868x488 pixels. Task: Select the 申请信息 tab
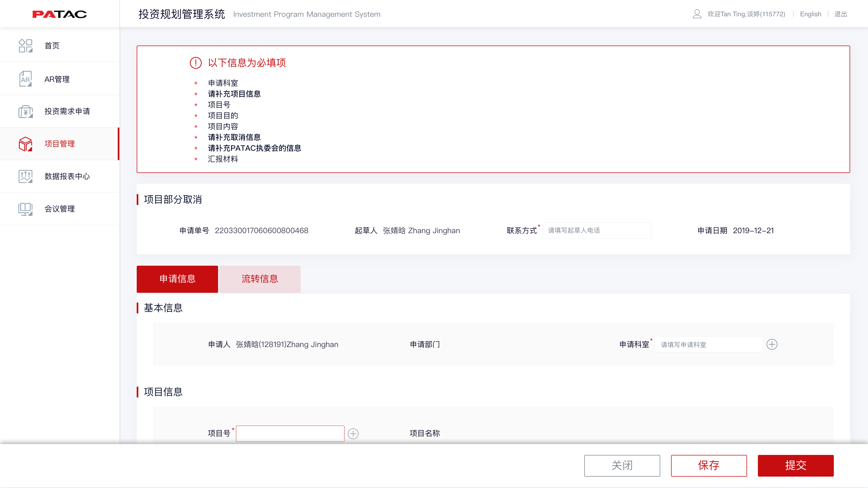[177, 279]
